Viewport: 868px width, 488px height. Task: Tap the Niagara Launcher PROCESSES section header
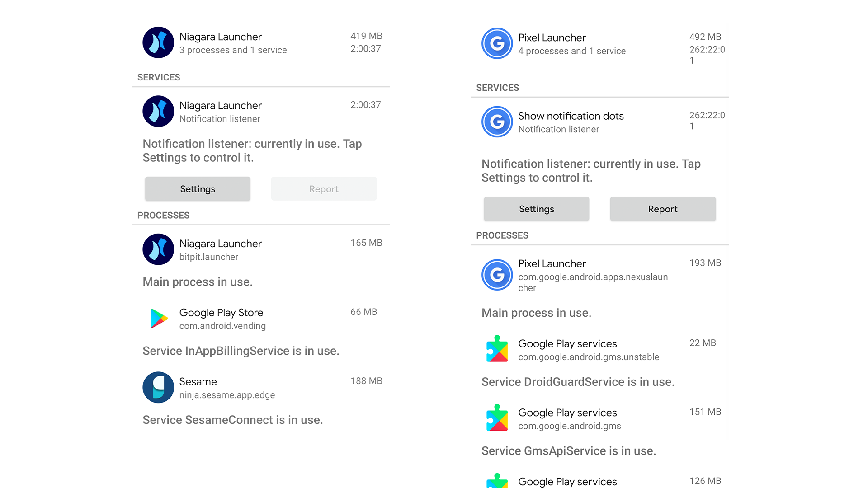coord(163,216)
